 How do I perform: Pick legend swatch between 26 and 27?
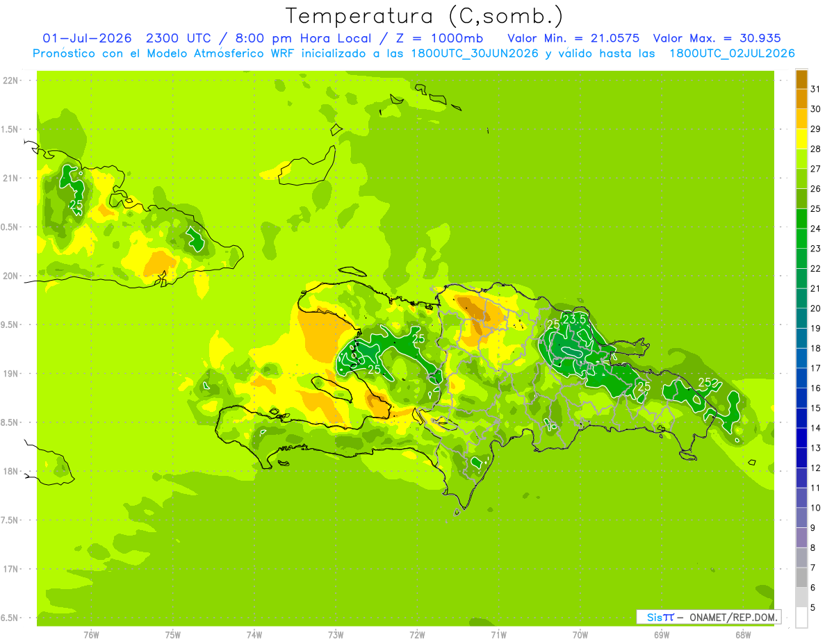coord(801,179)
